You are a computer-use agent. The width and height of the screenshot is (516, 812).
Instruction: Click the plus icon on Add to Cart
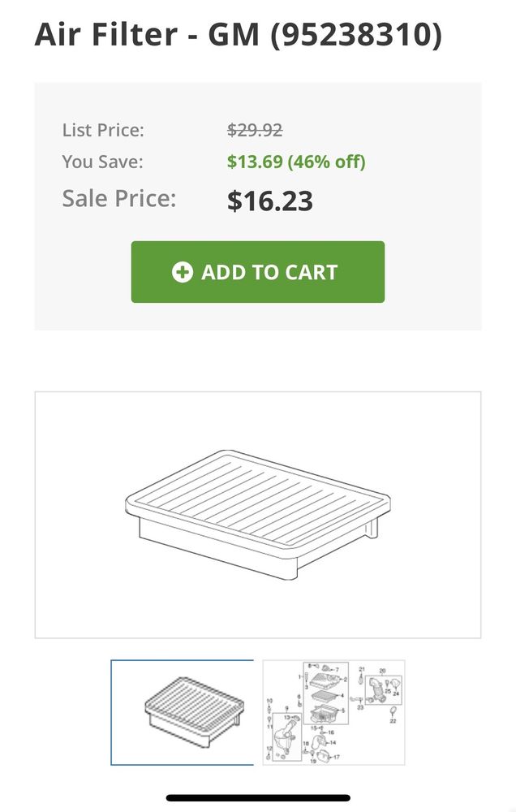click(183, 272)
